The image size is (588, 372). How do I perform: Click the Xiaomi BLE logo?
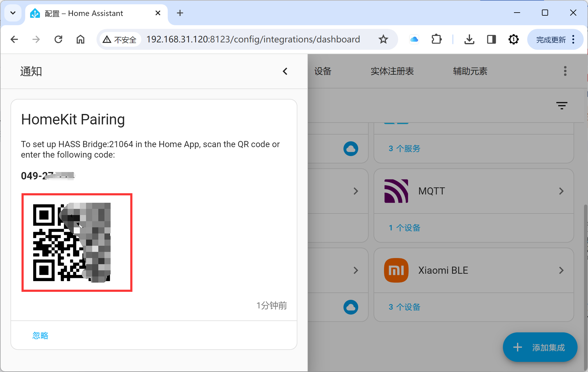pyautogui.click(x=396, y=270)
